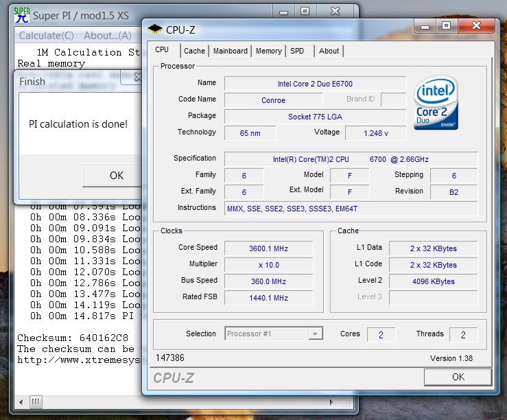Viewport: 507px width, 420px height.
Task: Click the Voltage value '1.248 v'
Action: pos(375,133)
